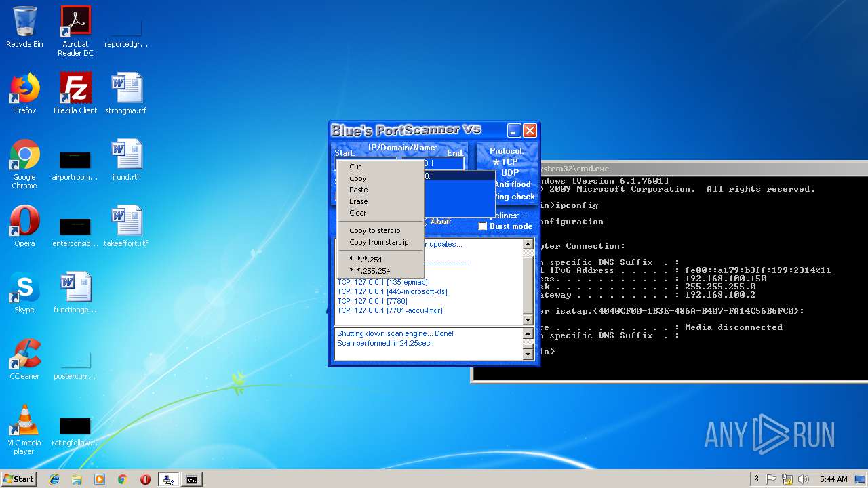Choose Copy from context menu

click(380, 178)
